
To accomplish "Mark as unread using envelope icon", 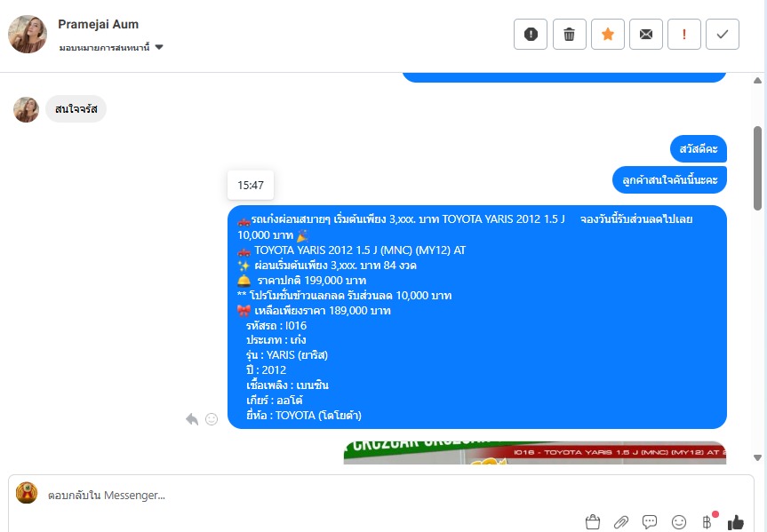I will point(646,35).
